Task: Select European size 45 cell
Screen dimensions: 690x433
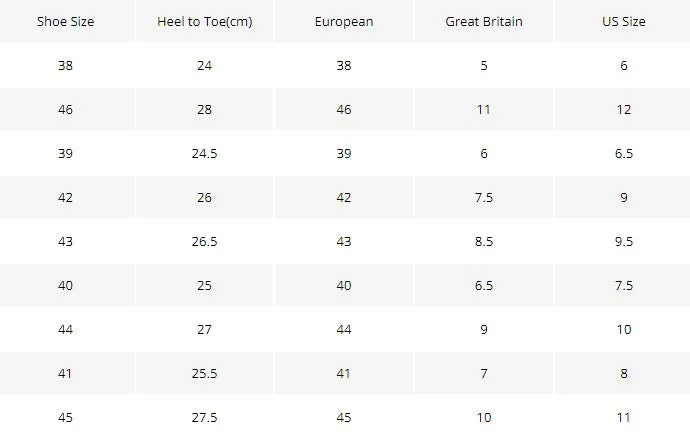Action: (344, 418)
